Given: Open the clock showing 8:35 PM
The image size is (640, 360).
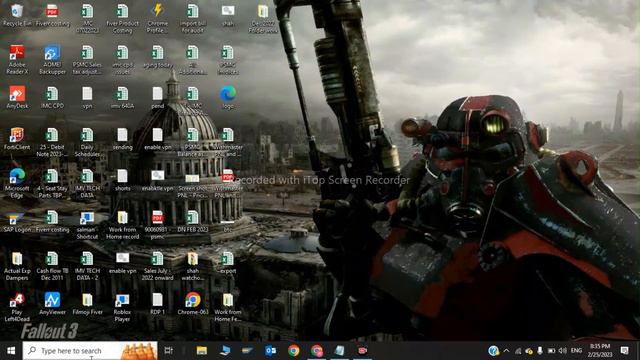Looking at the screenshot, I should point(600,351).
